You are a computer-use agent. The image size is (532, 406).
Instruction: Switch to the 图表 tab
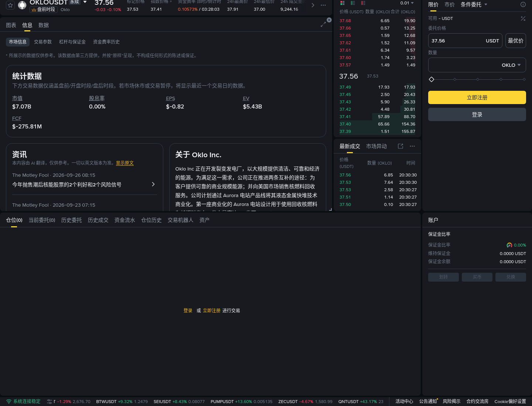[11, 25]
